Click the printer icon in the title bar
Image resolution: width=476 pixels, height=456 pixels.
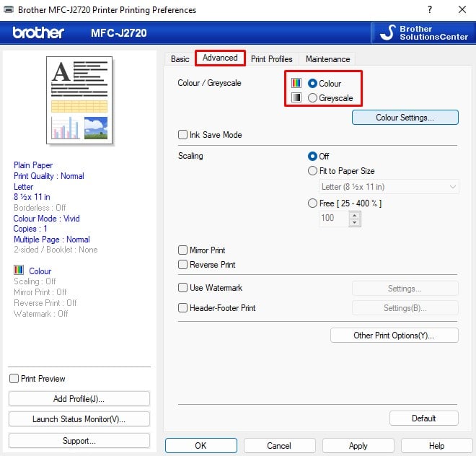pos(9,9)
